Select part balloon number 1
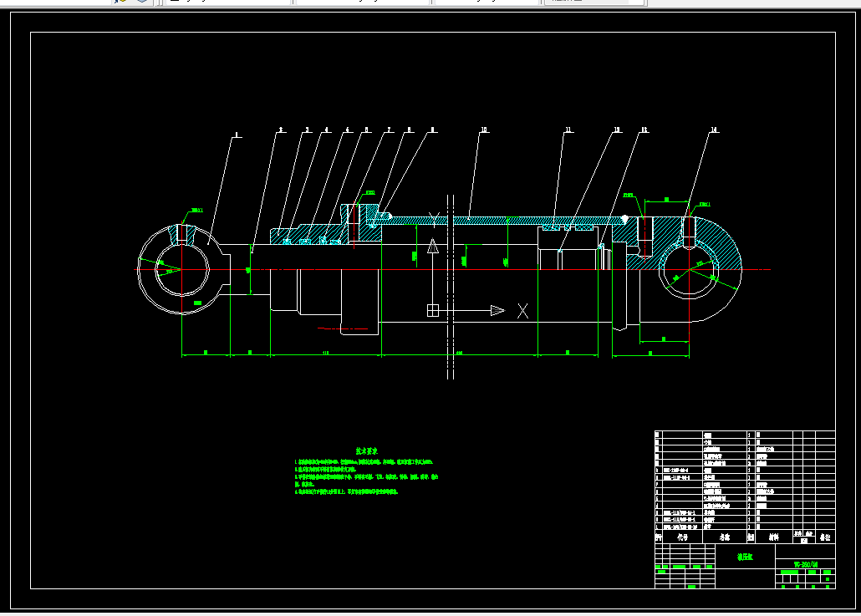 click(x=237, y=135)
